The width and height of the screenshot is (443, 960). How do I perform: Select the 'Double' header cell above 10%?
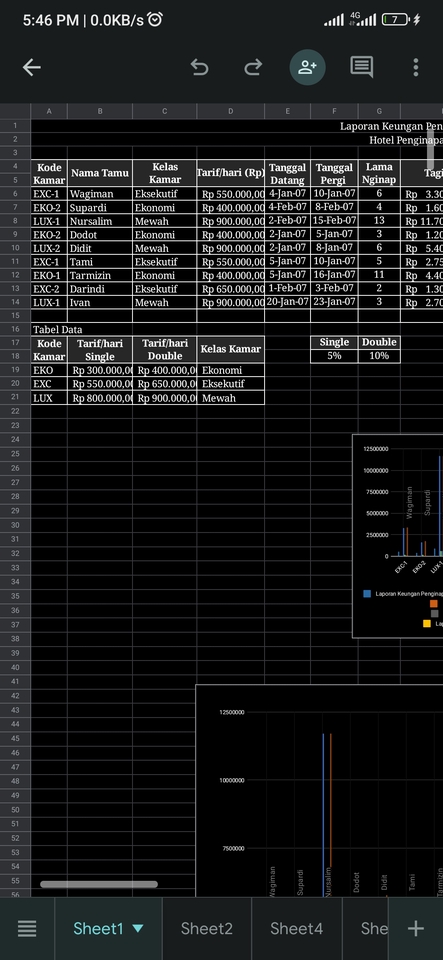tap(379, 342)
